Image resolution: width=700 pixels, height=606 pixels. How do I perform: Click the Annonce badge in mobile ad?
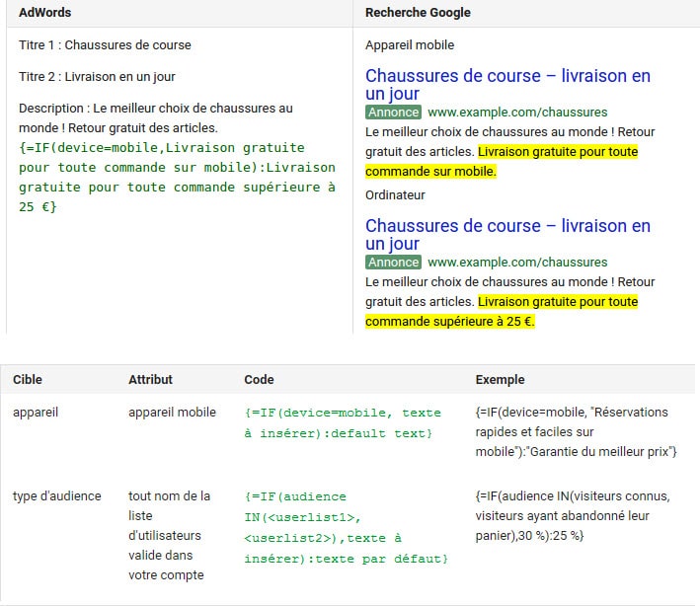(x=393, y=112)
